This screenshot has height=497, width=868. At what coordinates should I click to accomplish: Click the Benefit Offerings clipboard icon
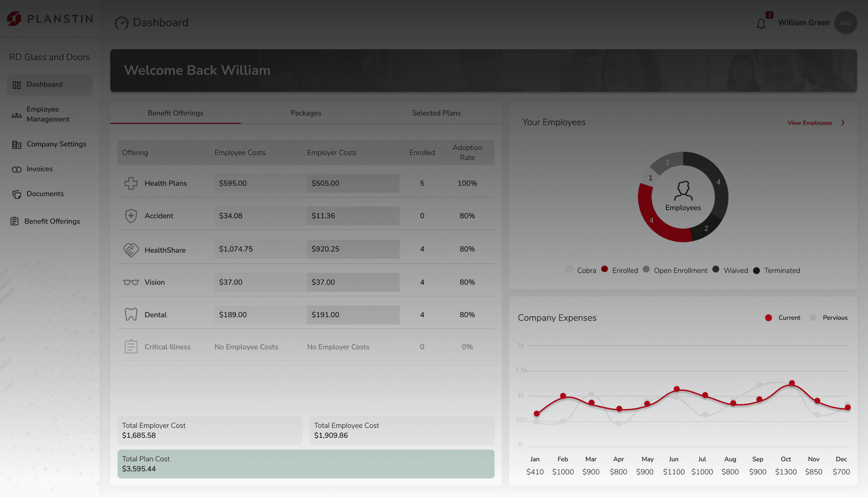(14, 221)
